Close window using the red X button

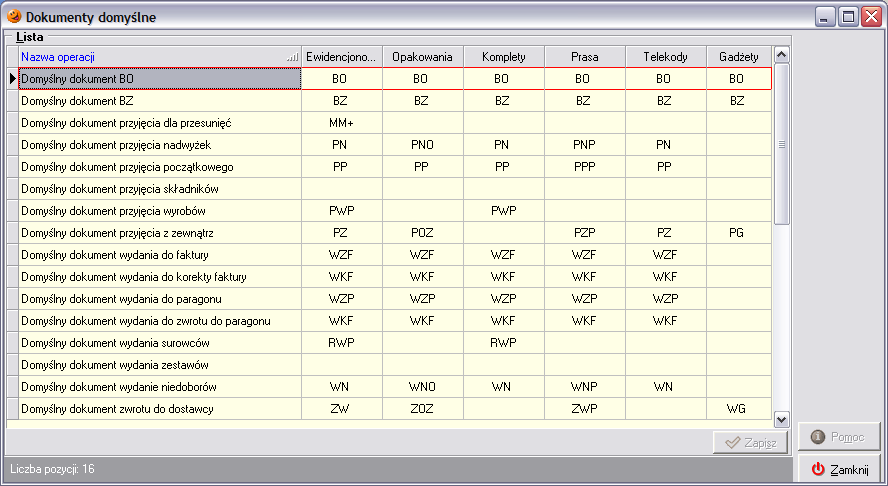click(871, 17)
